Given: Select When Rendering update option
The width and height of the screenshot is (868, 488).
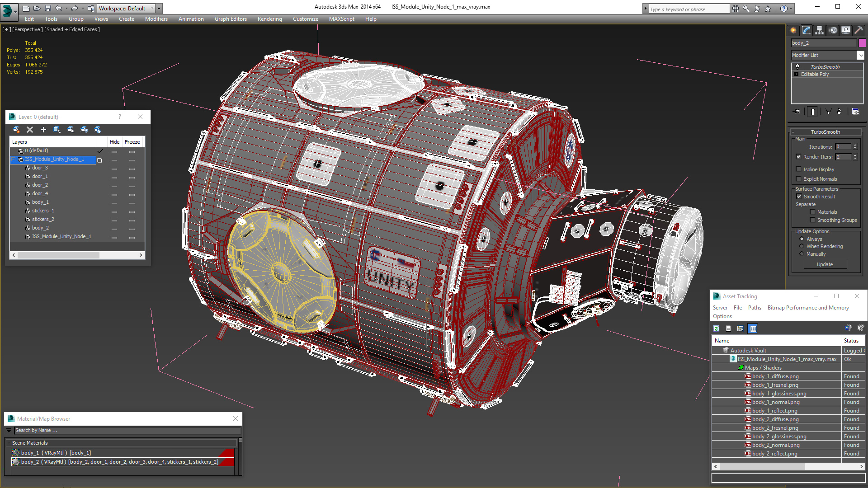Looking at the screenshot, I should tap(802, 246).
